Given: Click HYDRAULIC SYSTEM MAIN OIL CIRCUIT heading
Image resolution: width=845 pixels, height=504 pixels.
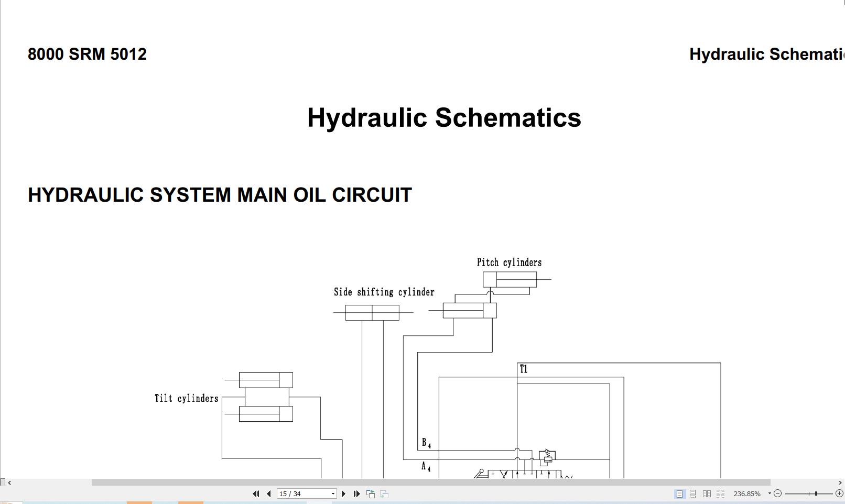Looking at the screenshot, I should coord(220,195).
